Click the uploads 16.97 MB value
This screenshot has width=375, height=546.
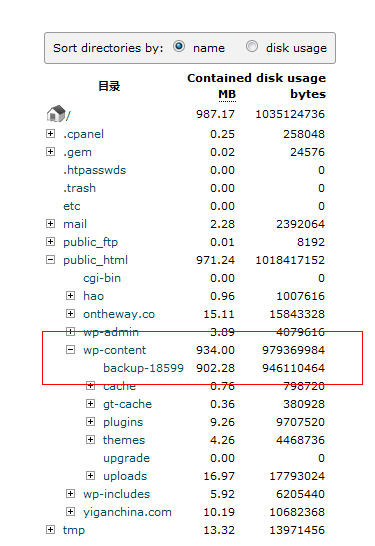coord(219,476)
